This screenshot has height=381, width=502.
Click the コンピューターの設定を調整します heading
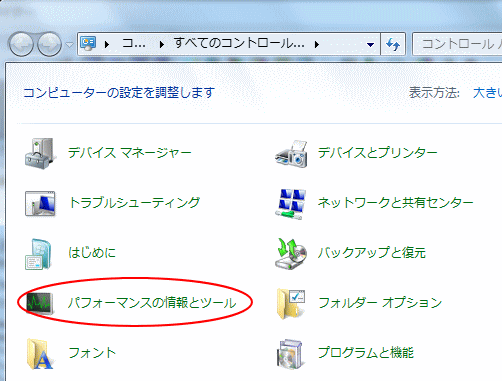point(119,93)
